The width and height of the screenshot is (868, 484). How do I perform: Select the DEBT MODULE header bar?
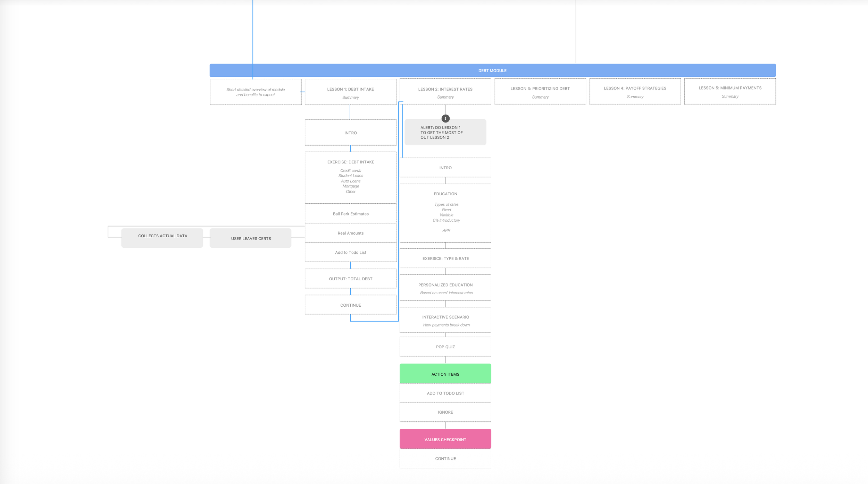pos(492,70)
